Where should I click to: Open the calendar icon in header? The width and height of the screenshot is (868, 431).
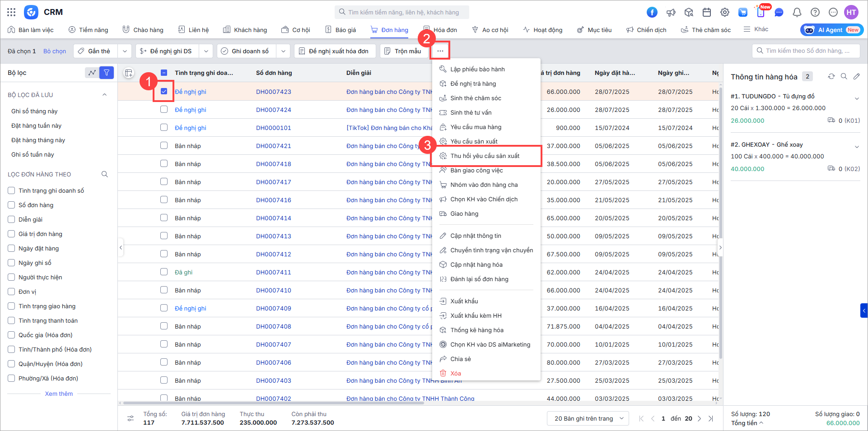[707, 12]
